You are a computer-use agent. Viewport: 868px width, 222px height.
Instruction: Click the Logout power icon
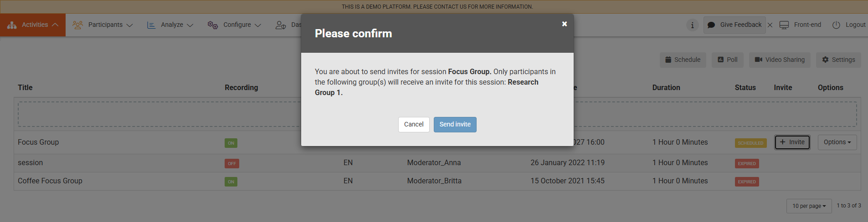pos(836,25)
